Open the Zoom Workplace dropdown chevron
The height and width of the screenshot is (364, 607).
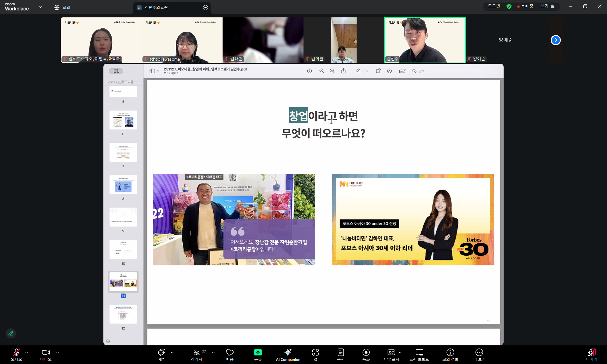click(x=40, y=7)
